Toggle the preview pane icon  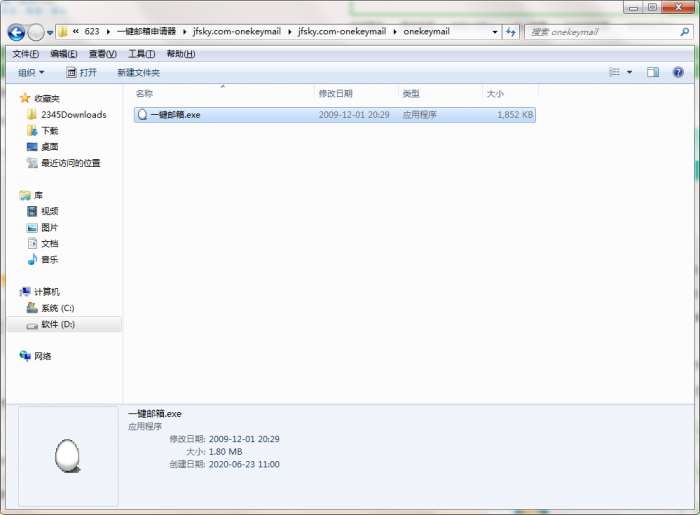click(x=653, y=72)
